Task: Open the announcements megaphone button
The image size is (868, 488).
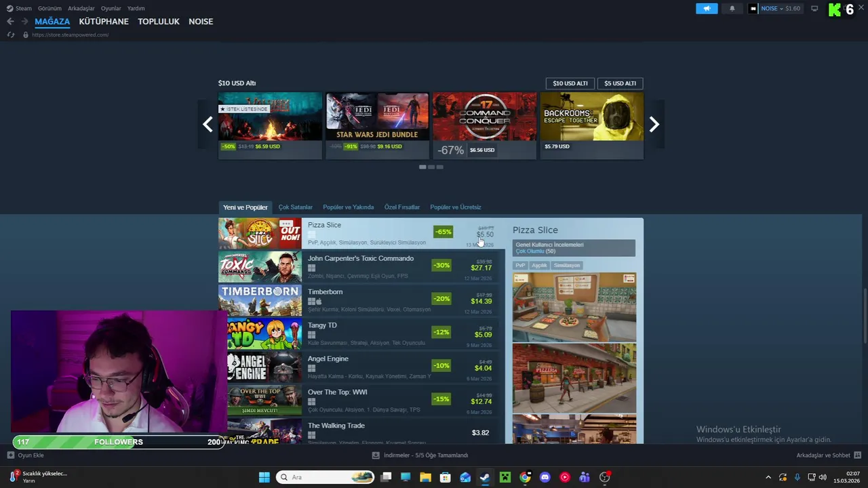Action: point(707,9)
